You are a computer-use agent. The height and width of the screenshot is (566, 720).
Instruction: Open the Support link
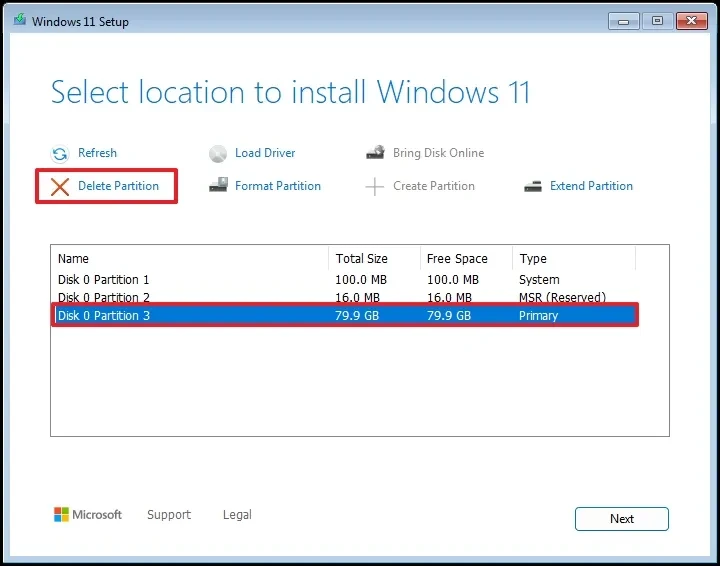(x=168, y=515)
